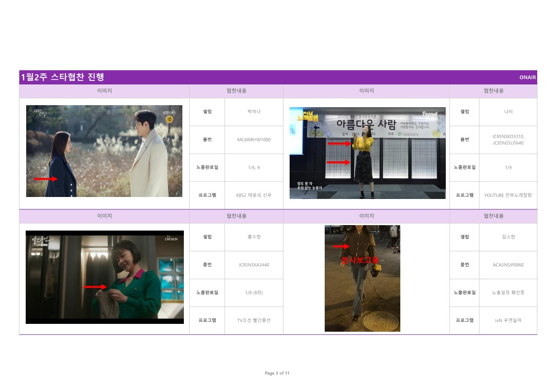The width and height of the screenshot is (555, 392).
Task: Open the TV Chosun green cardigan image
Action: point(105,277)
